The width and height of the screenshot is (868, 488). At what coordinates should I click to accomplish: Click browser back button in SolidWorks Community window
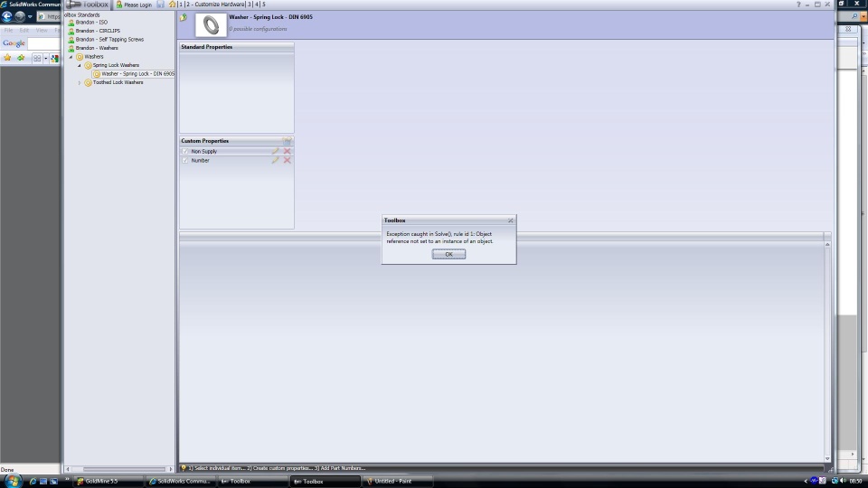[x=7, y=16]
